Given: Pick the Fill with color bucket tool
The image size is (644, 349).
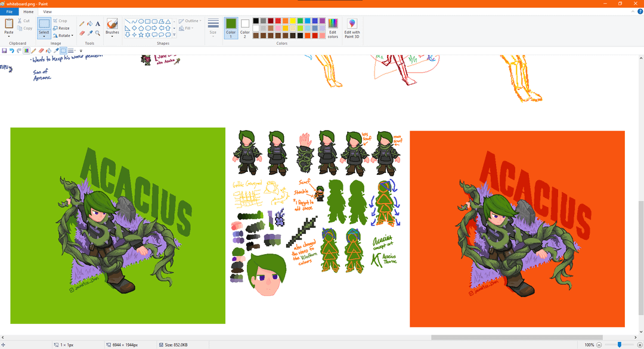Looking at the screenshot, I should (x=89, y=24).
